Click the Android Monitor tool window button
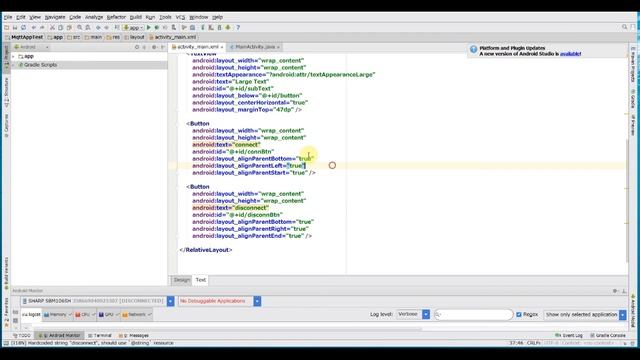640x360 pixels. pyautogui.click(x=60, y=336)
